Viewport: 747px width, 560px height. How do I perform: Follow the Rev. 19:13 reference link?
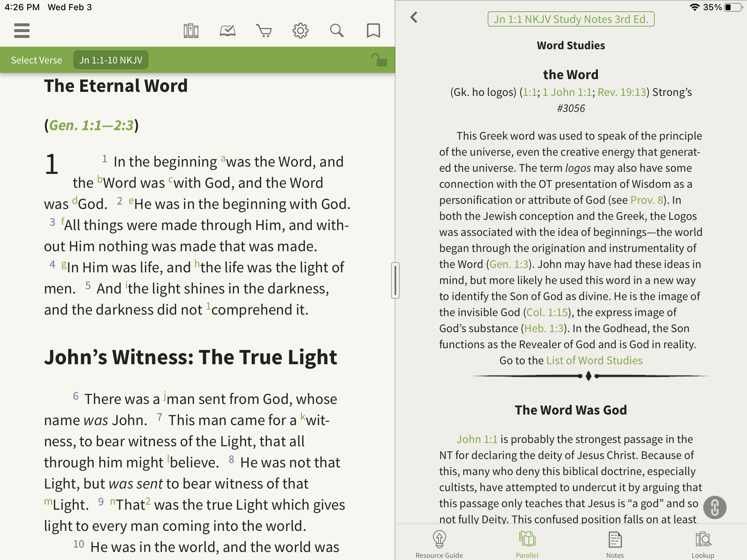pyautogui.click(x=622, y=92)
